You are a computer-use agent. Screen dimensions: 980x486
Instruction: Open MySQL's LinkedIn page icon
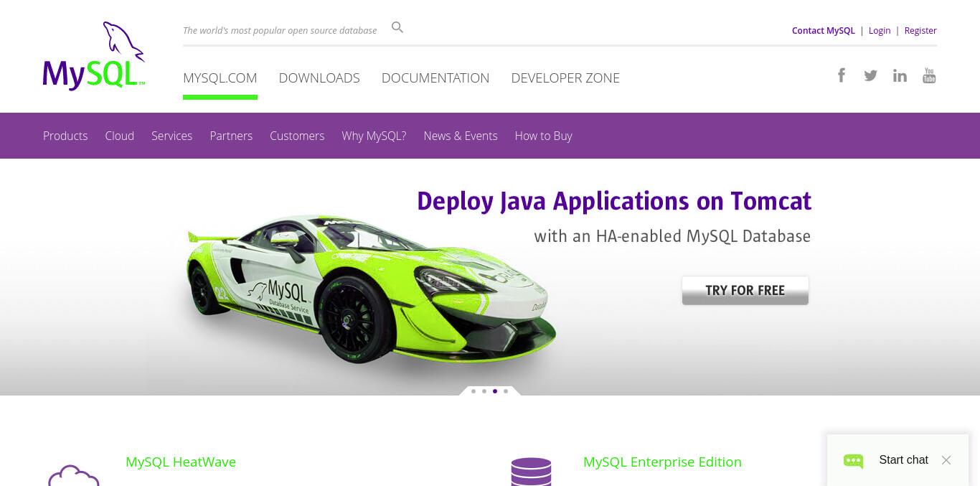coord(900,75)
